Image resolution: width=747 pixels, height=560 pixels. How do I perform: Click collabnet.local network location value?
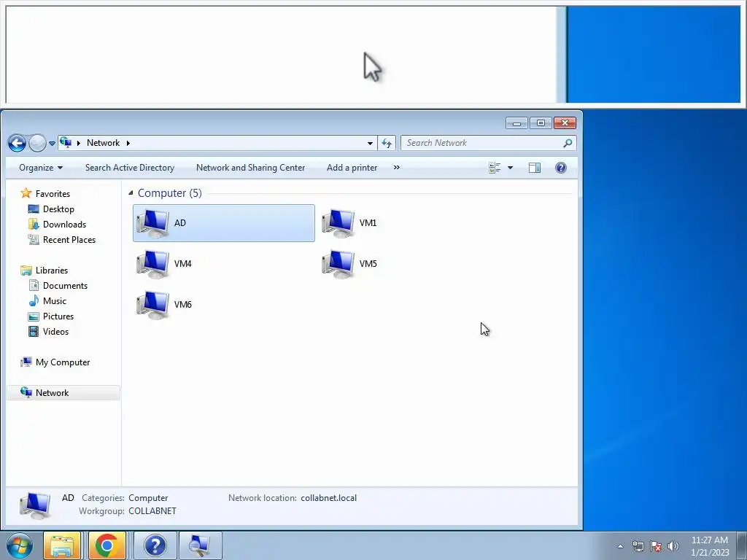tap(329, 498)
